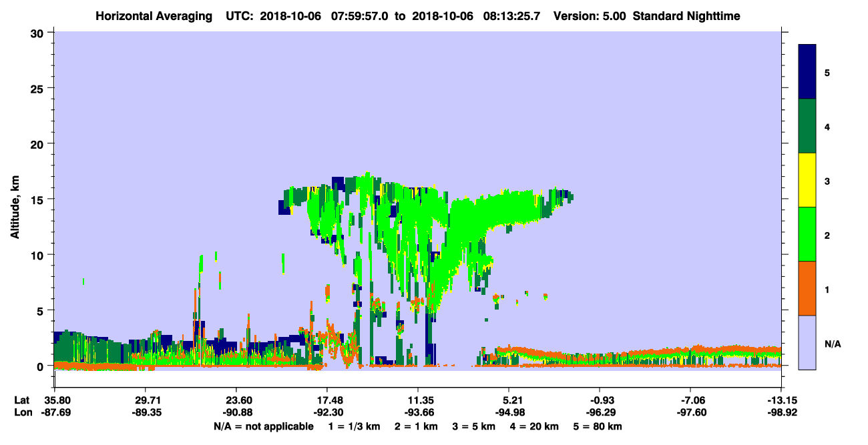Image resolution: width=868 pixels, height=445 pixels.
Task: Click the orange level 1 colorbar segment
Action: (x=807, y=288)
